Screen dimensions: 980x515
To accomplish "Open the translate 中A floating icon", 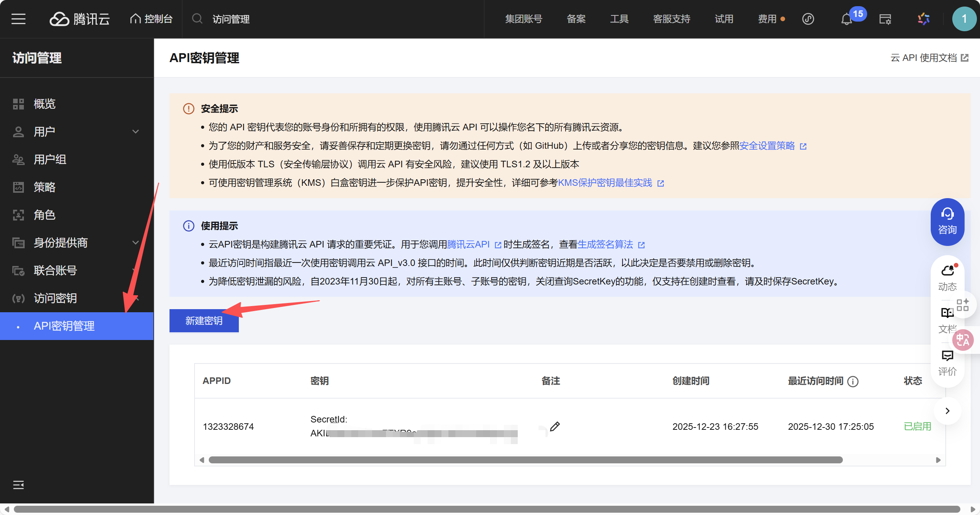I will [x=963, y=340].
